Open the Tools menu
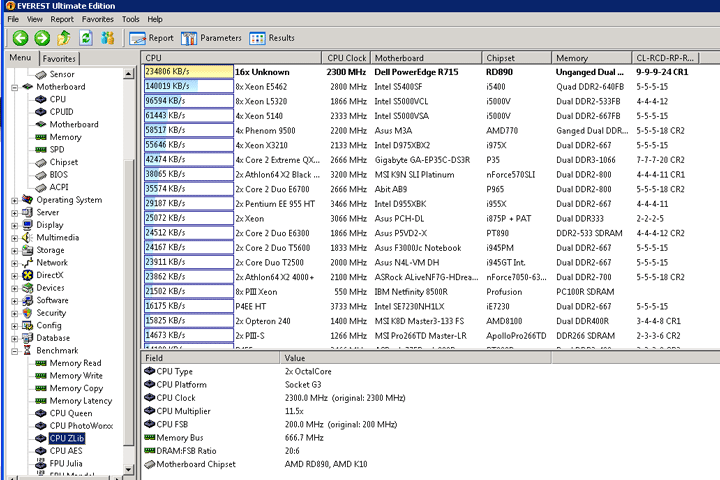This screenshot has width=720, height=480. (130, 19)
